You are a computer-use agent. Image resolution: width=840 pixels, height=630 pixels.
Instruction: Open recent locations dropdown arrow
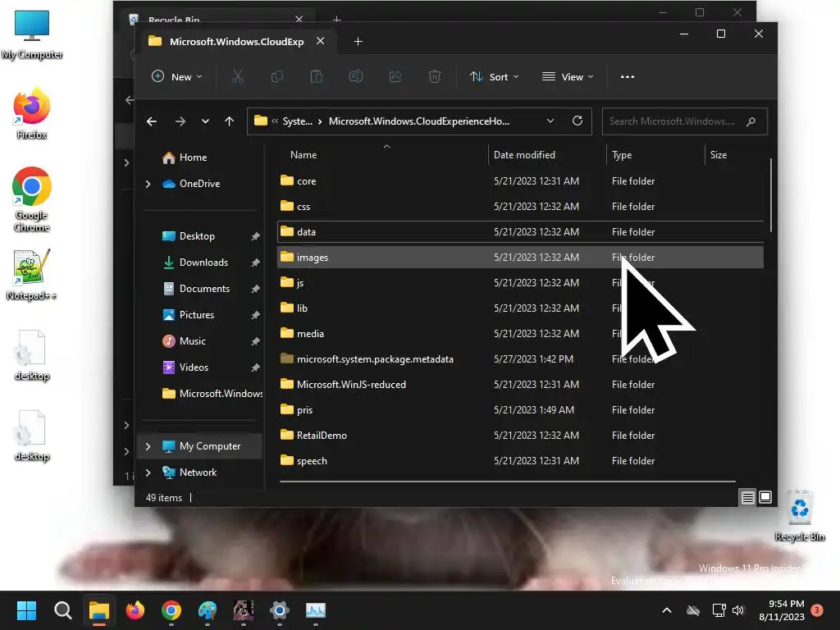coord(205,121)
